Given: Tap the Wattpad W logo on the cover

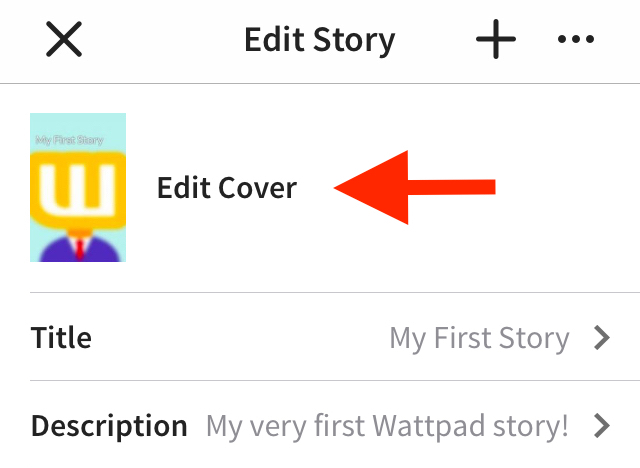Looking at the screenshot, I should (78, 190).
